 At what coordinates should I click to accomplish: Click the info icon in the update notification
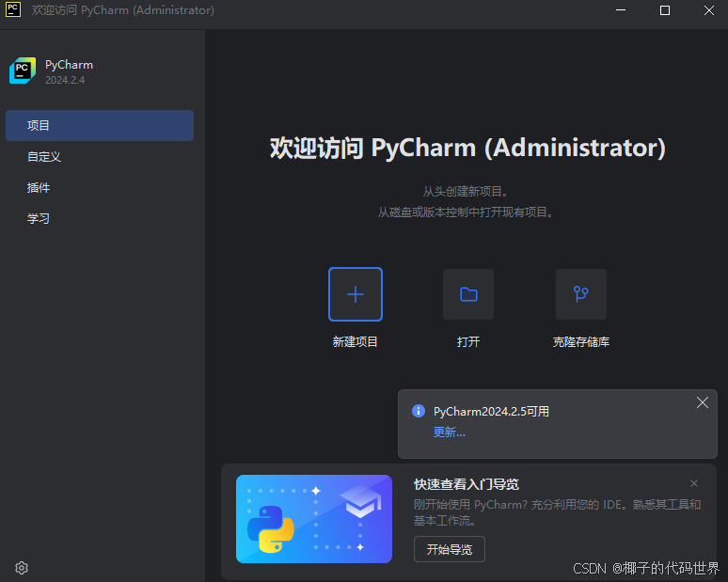point(419,411)
